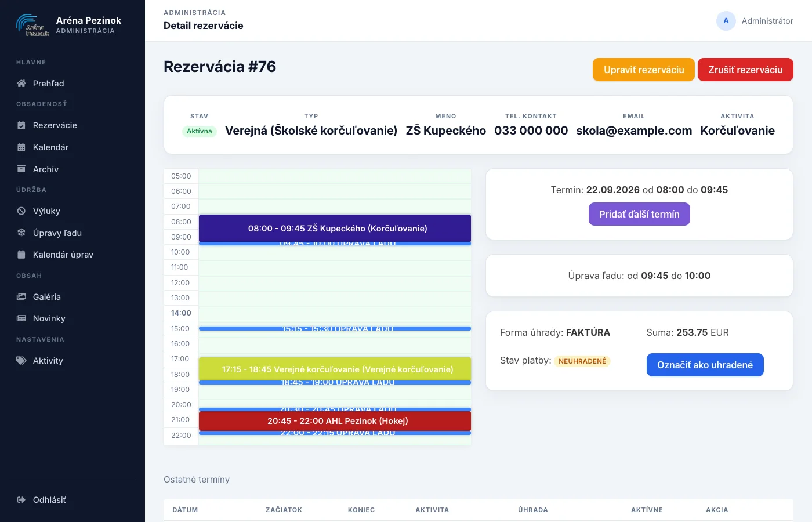Click phone number 033 000 000

coord(531,130)
